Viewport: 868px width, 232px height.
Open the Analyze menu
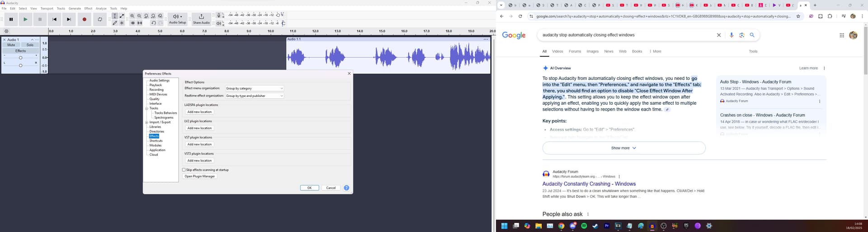101,9
